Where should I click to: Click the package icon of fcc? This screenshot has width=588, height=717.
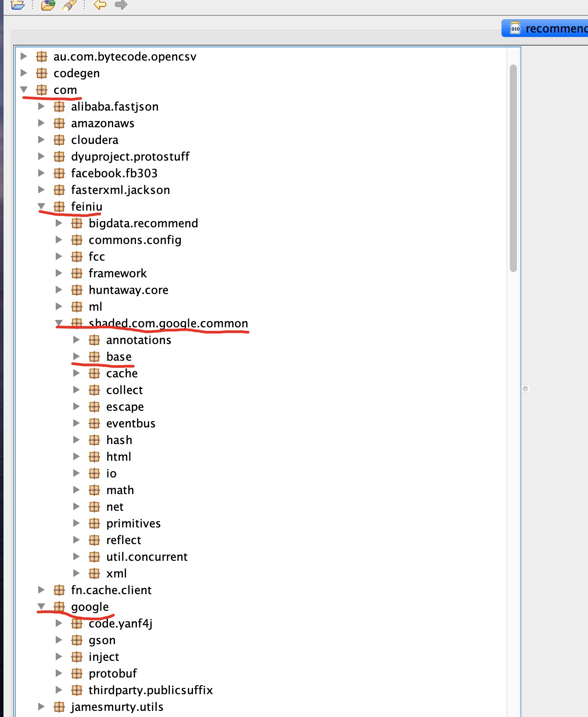pyautogui.click(x=77, y=257)
